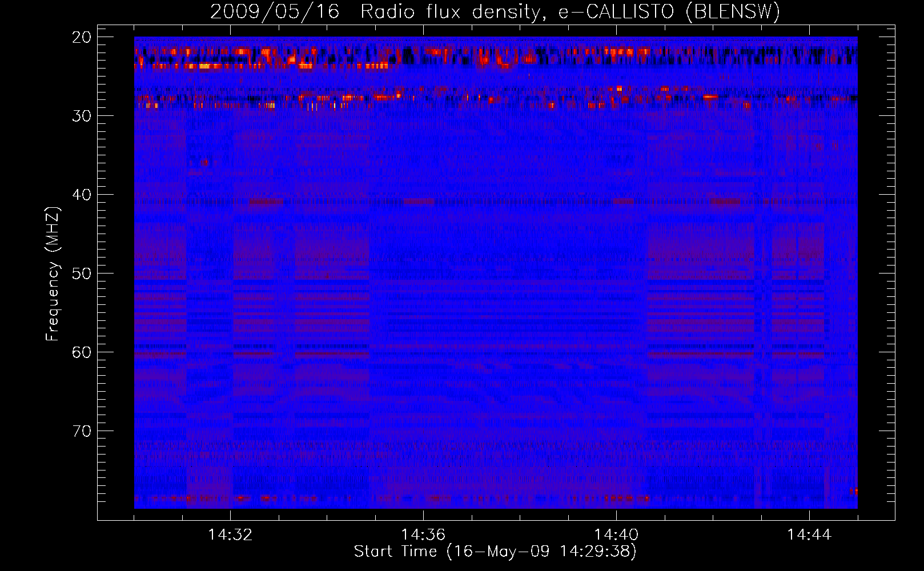The image size is (924, 571).
Task: Click the frequency tick label '60'
Action: (82, 352)
